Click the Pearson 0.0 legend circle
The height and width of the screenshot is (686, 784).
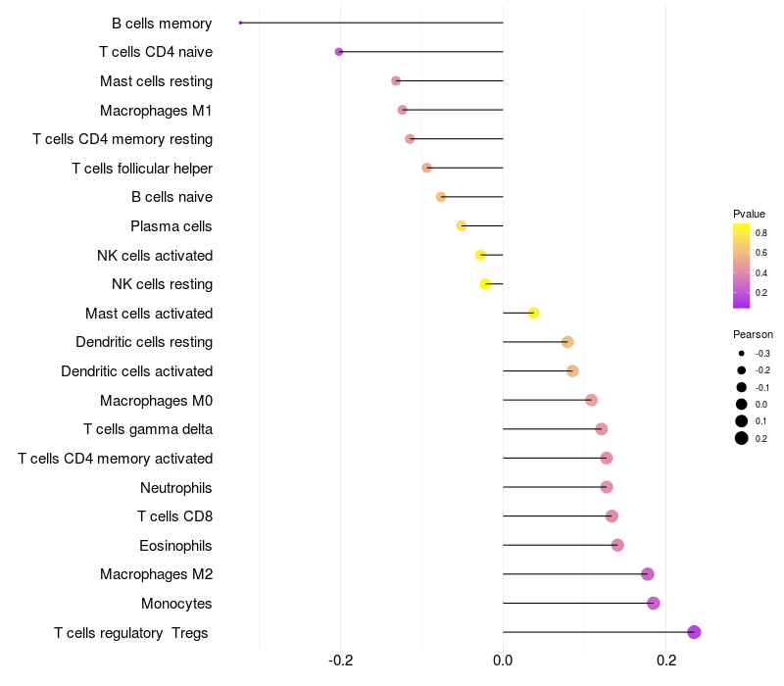pos(742,404)
